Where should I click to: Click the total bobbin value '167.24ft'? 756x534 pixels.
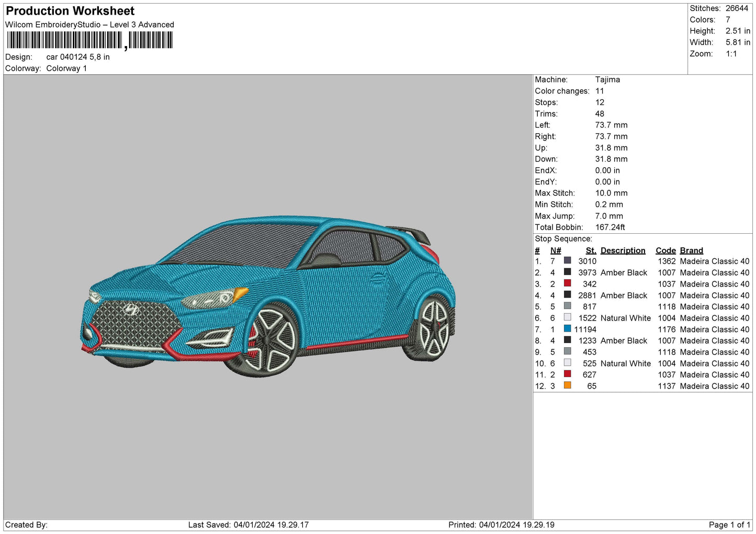pos(610,228)
